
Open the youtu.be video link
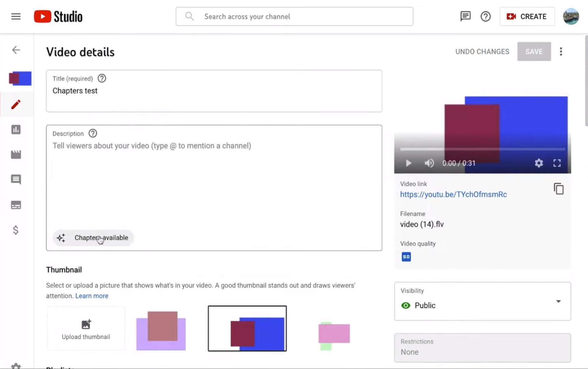coord(454,194)
